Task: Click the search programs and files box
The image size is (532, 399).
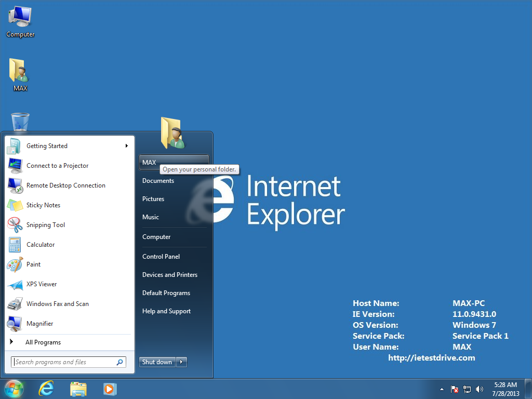Action: (x=68, y=362)
